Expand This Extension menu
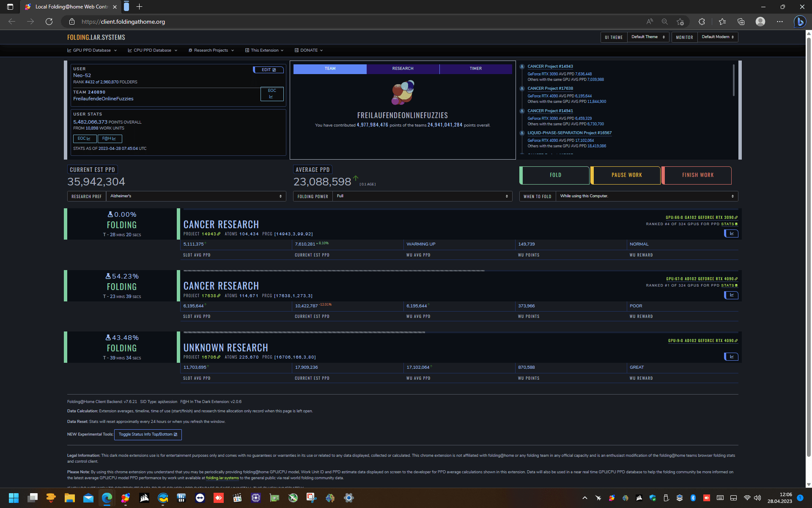Screen dimensions: 812x508 pos(264,50)
